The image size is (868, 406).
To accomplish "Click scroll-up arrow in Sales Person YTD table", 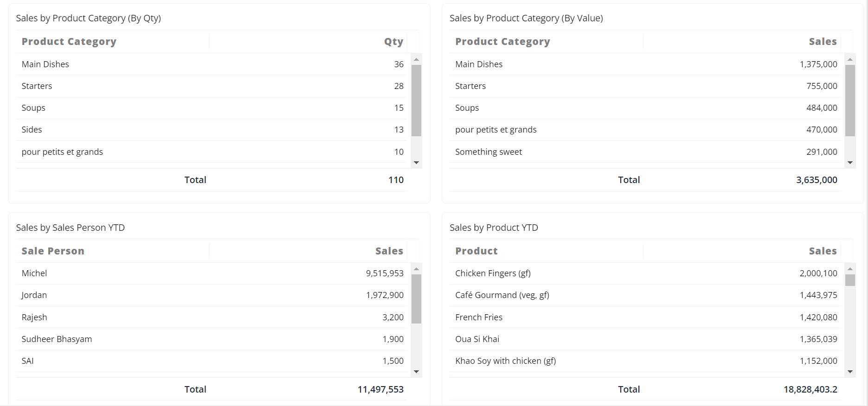I will pyautogui.click(x=416, y=269).
